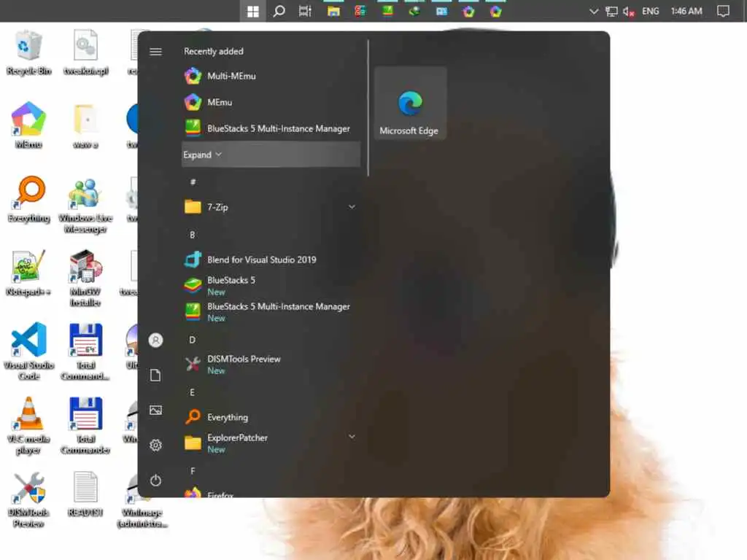Expand the Start menu hamburger navigation
The image size is (747, 560).
[x=156, y=52]
